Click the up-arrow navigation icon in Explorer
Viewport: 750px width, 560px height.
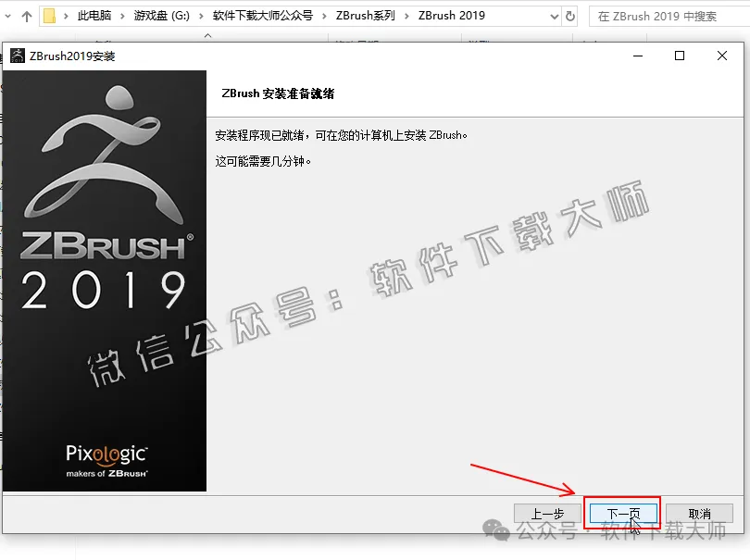pos(26,16)
